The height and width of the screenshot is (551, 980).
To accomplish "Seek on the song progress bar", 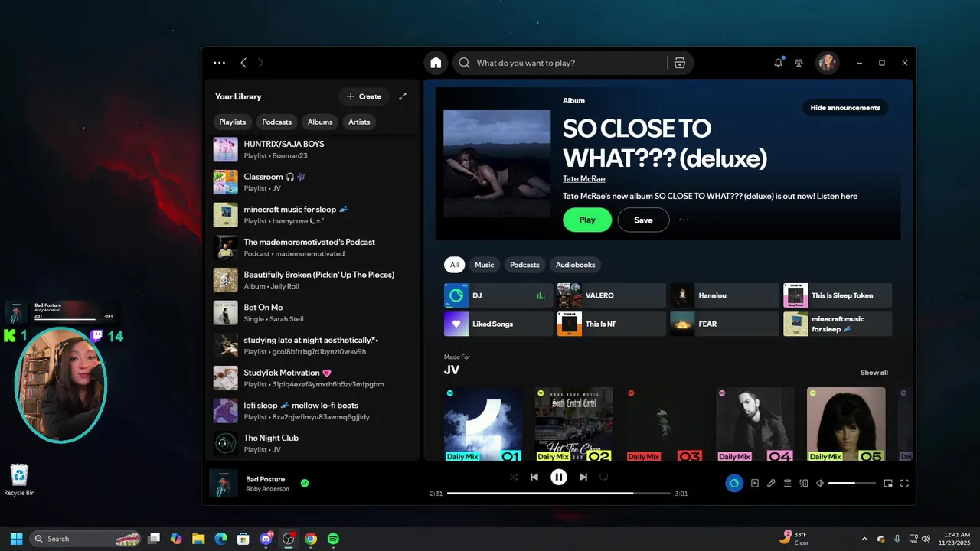I will click(x=559, y=494).
